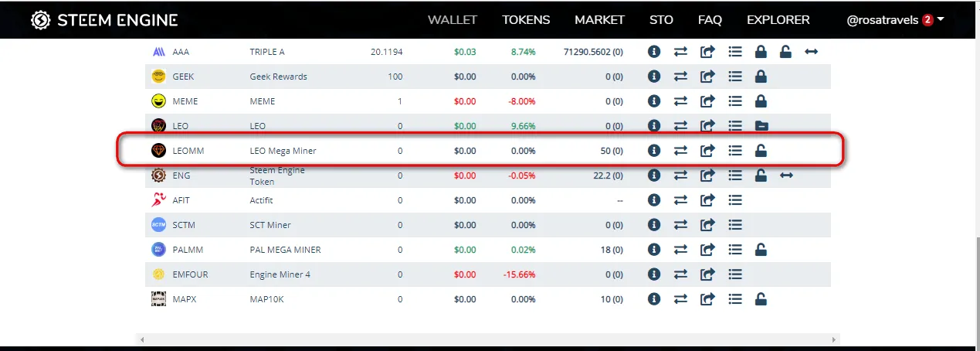Open the EXPLORER menu item

(778, 20)
